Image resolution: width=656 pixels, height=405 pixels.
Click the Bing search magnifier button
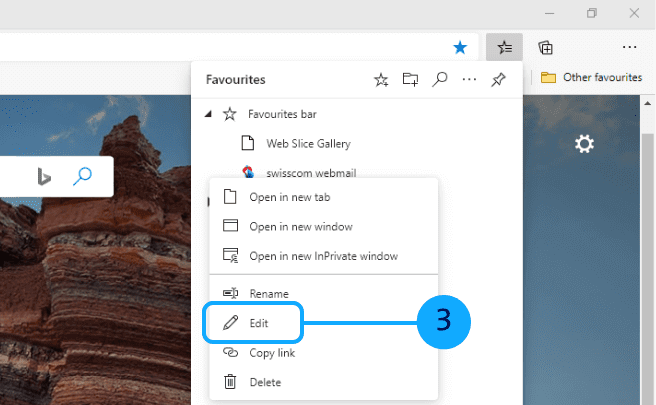(x=83, y=177)
